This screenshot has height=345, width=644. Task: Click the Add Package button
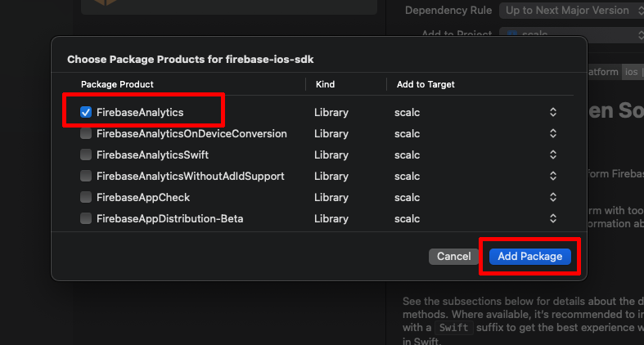[529, 257]
